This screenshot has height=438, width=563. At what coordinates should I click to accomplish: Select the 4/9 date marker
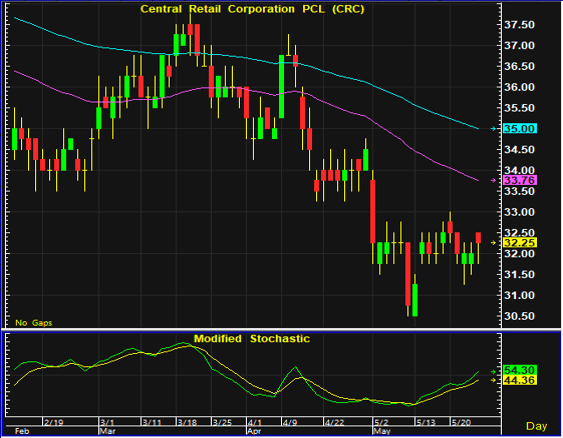pyautogui.click(x=290, y=422)
